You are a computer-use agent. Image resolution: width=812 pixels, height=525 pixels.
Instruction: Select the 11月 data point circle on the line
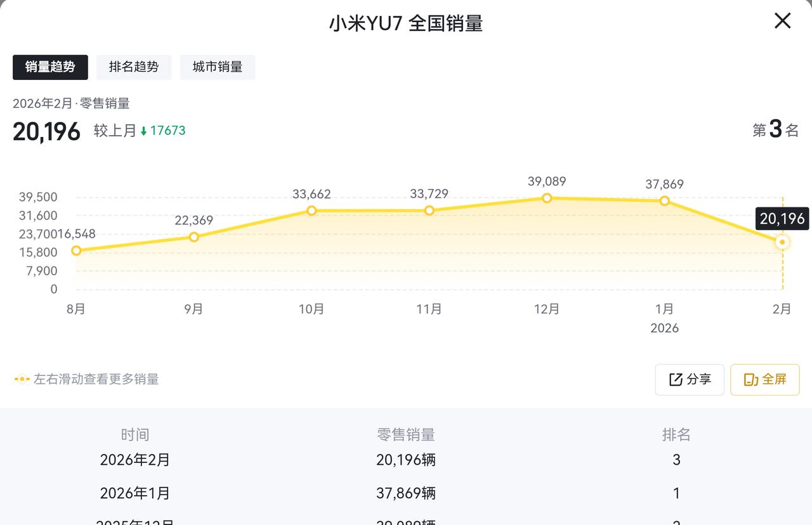pos(429,211)
